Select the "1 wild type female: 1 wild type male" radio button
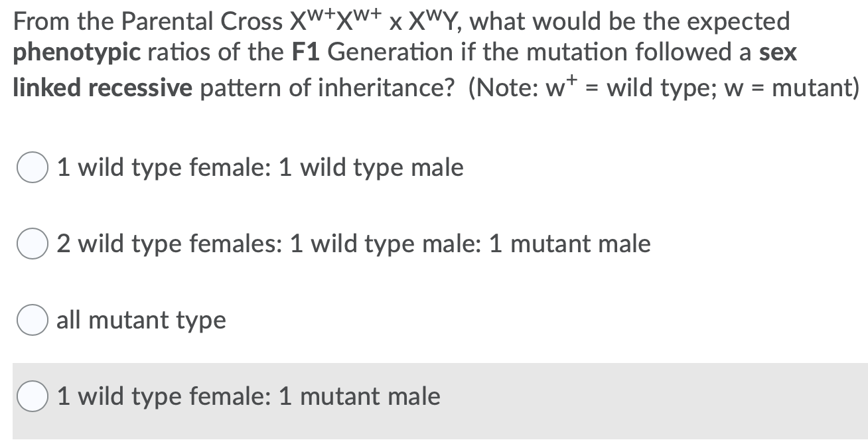Image resolution: width=868 pixels, height=442 pixels. click(x=31, y=167)
